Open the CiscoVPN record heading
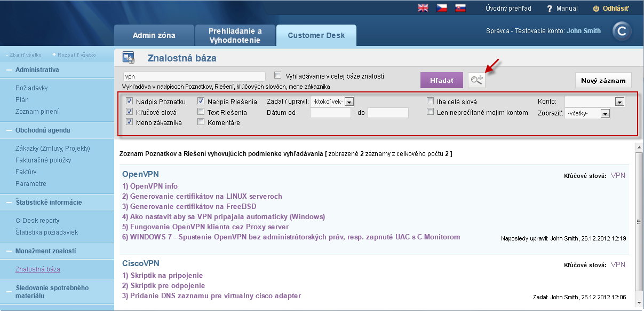The height and width of the screenshot is (311, 644). point(141,263)
